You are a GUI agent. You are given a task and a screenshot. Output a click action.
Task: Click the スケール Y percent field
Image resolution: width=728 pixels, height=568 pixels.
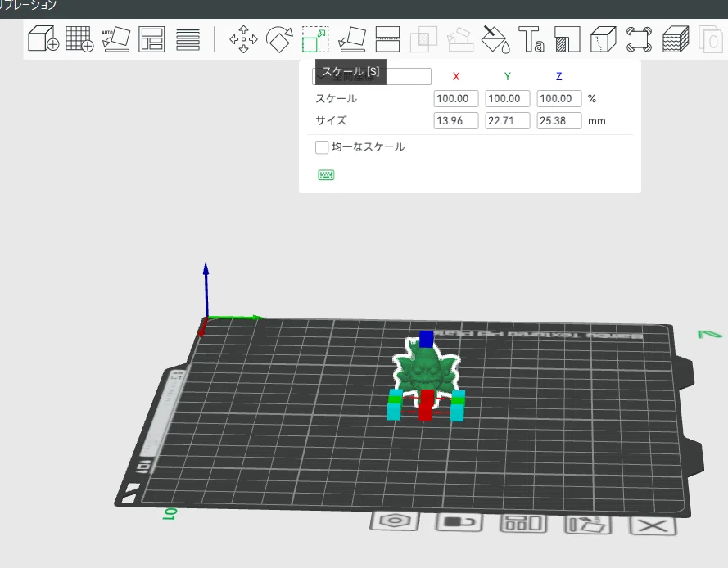coord(508,98)
